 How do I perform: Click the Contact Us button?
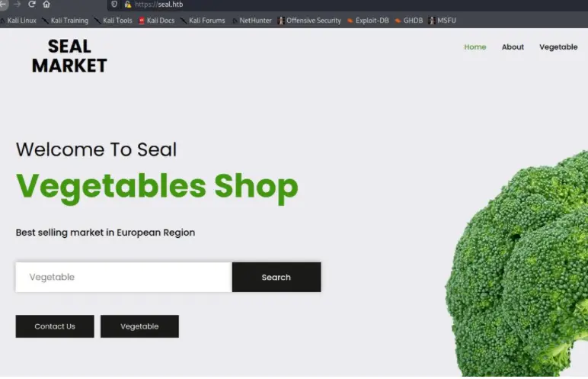coord(55,326)
